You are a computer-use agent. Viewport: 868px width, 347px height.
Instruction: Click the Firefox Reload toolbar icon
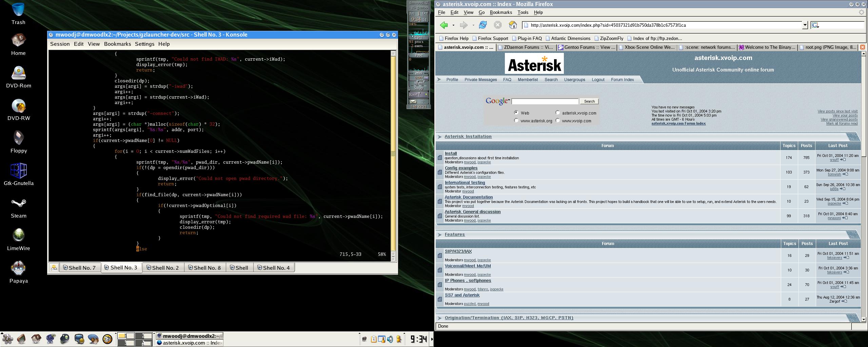pos(482,25)
